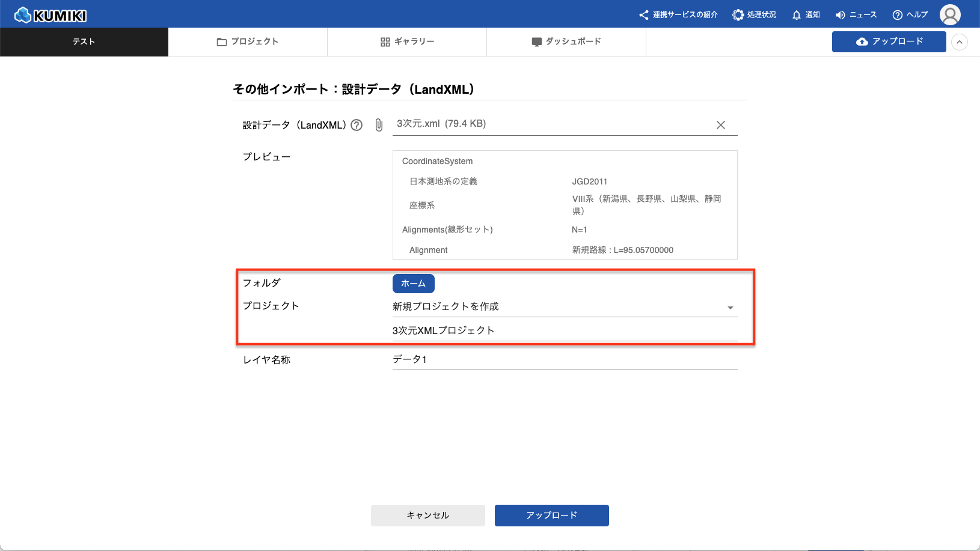
Task: Switch to the ギャラリー tab
Action: pyautogui.click(x=407, y=41)
